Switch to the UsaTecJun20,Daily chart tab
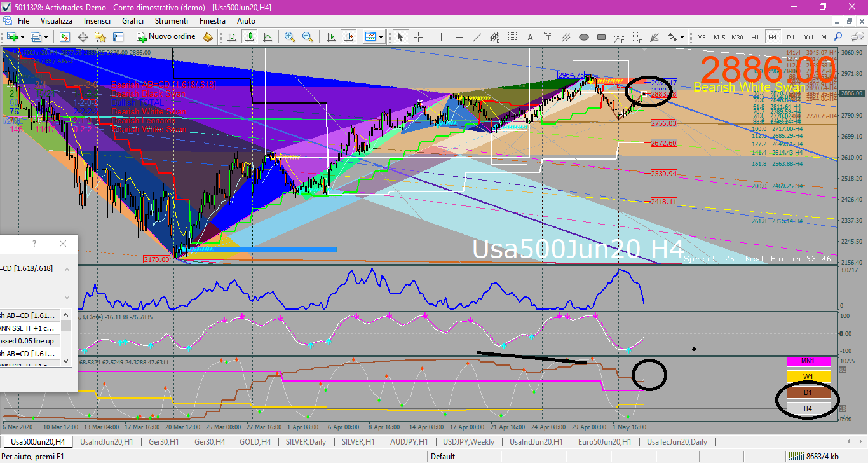 click(677, 441)
